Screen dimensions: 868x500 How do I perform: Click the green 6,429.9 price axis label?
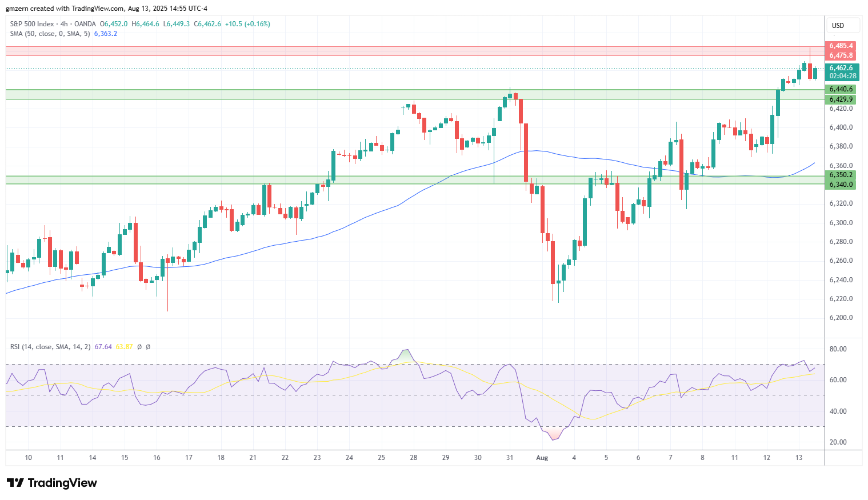(x=841, y=99)
